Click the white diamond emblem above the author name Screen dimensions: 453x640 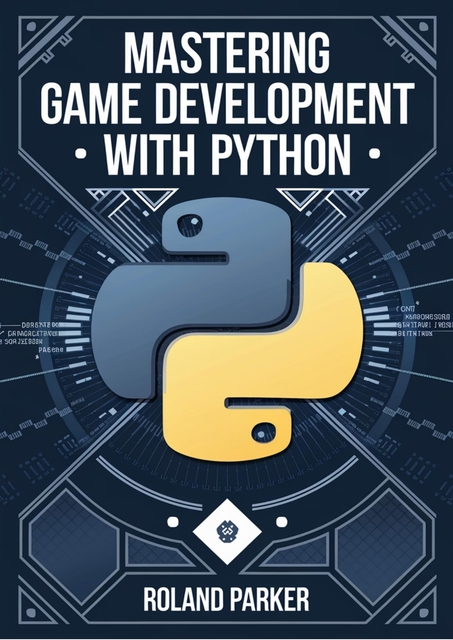(227, 531)
